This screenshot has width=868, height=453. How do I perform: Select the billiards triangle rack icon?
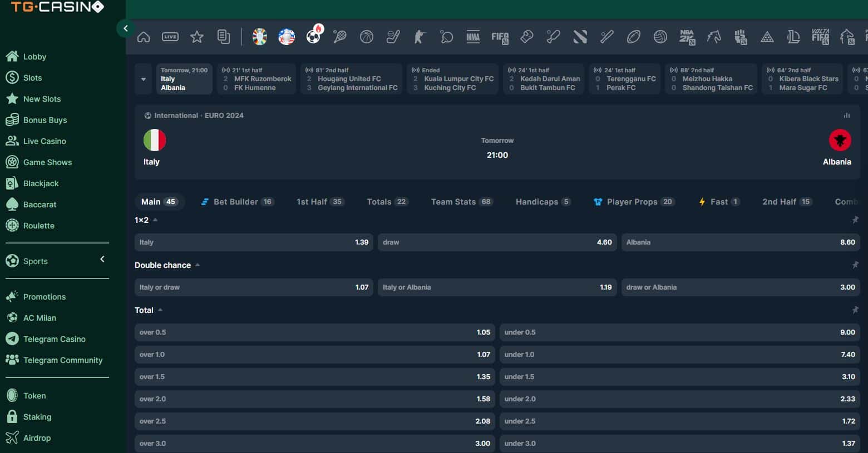pyautogui.click(x=767, y=37)
